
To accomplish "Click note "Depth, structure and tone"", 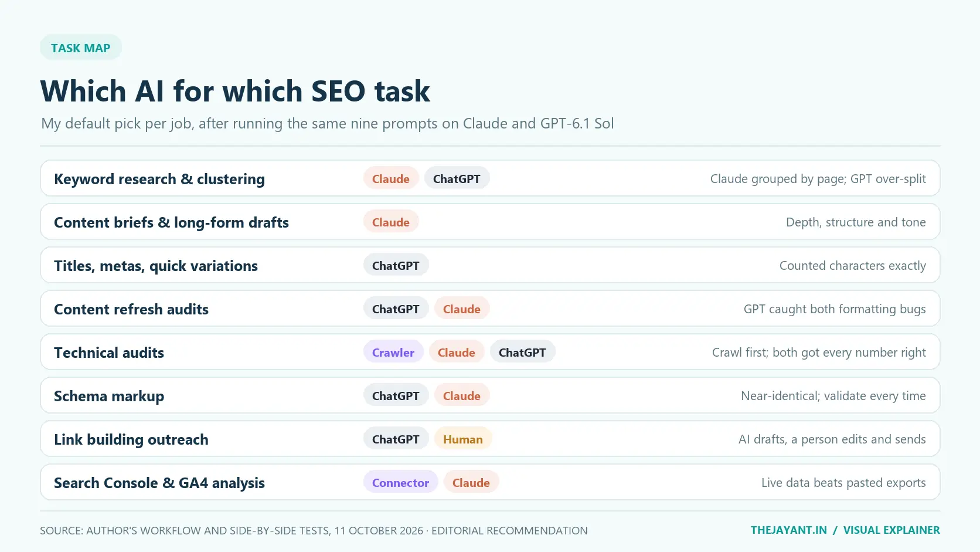I will pos(856,222).
